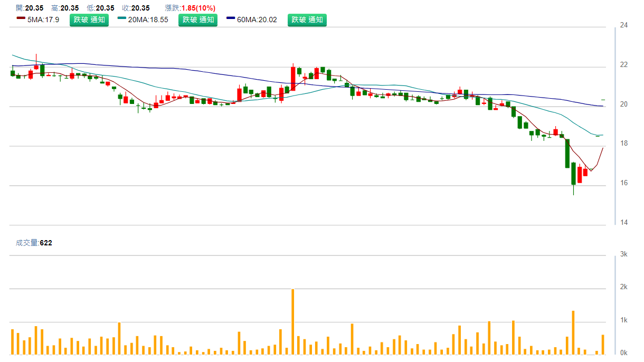Click the navy 60MA legend line
Viewport: 644px width, 362px height.
point(231,18)
